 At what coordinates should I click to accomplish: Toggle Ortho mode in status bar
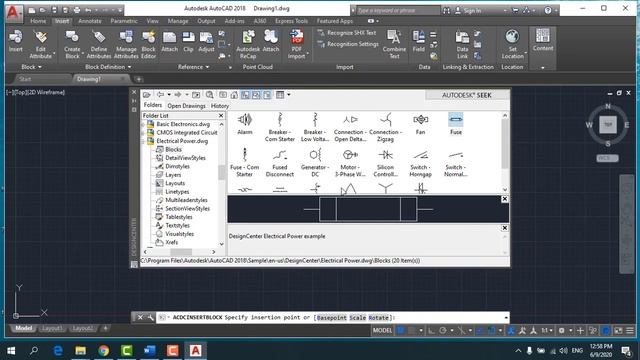tap(431, 330)
